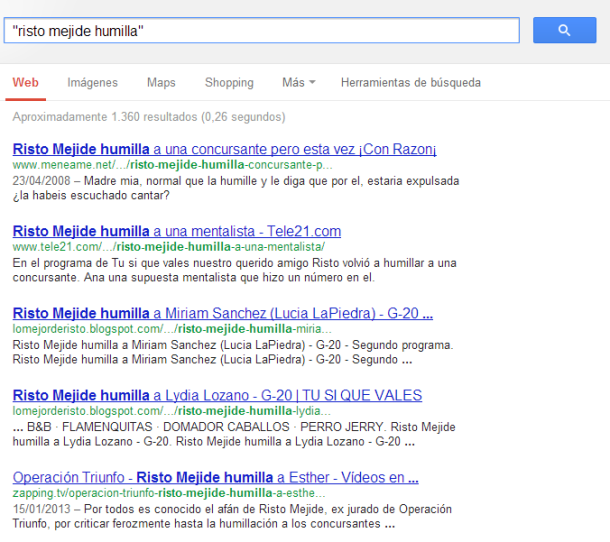Click the www.meneame.net green URL
The height and width of the screenshot is (542, 610).
(x=172, y=165)
